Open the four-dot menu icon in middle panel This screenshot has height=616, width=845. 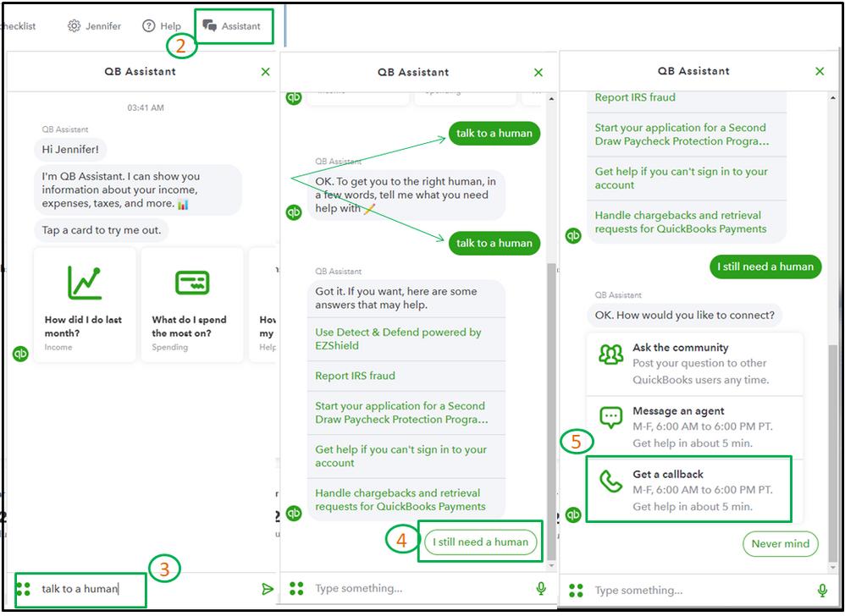pyautogui.click(x=296, y=589)
